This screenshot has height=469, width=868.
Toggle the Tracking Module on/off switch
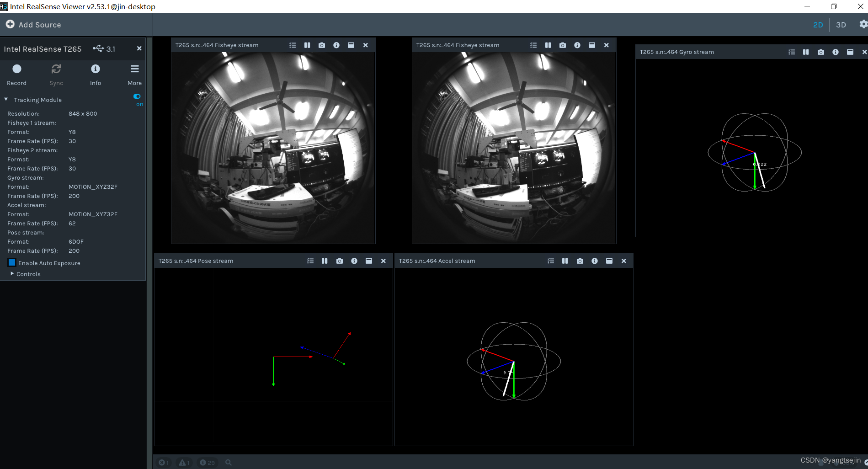[x=137, y=96]
